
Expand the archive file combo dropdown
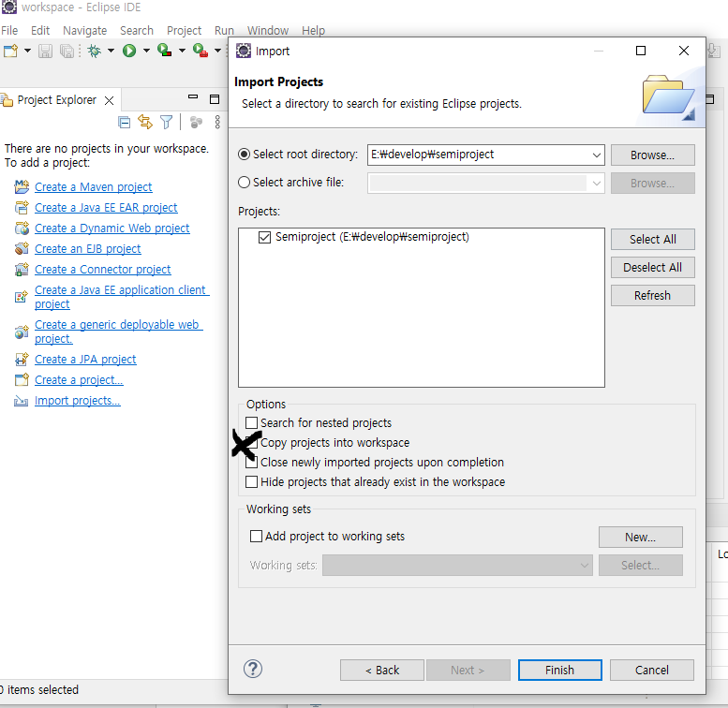tap(597, 184)
